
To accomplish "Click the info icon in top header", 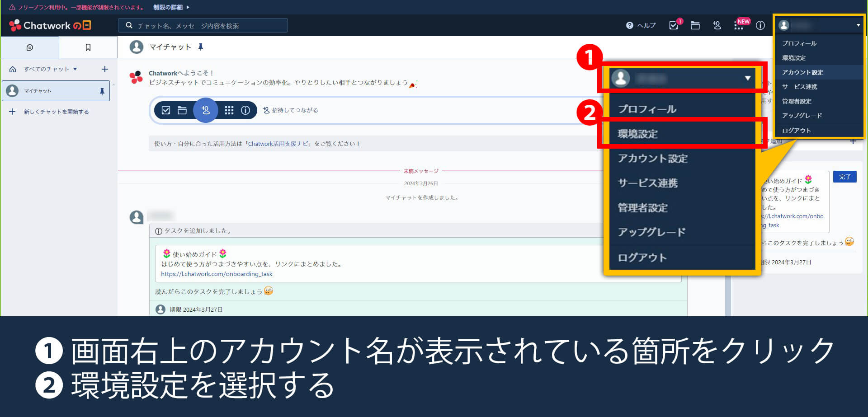I will pos(760,25).
